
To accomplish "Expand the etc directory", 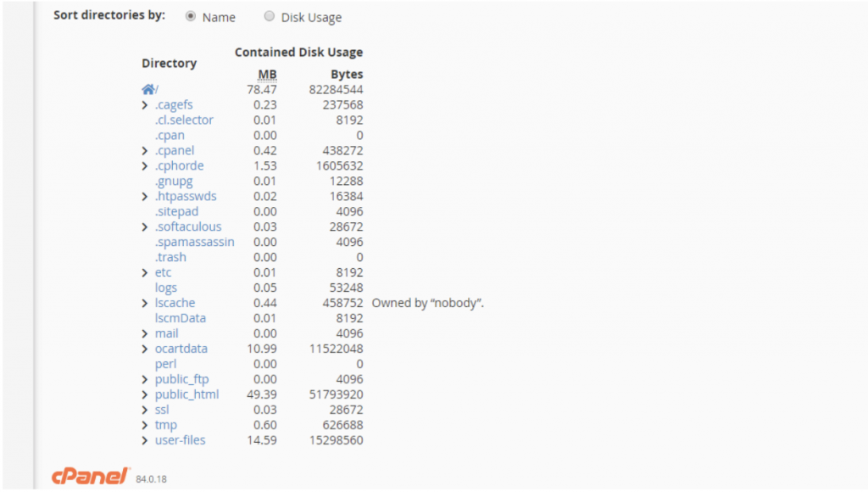I will tap(145, 272).
